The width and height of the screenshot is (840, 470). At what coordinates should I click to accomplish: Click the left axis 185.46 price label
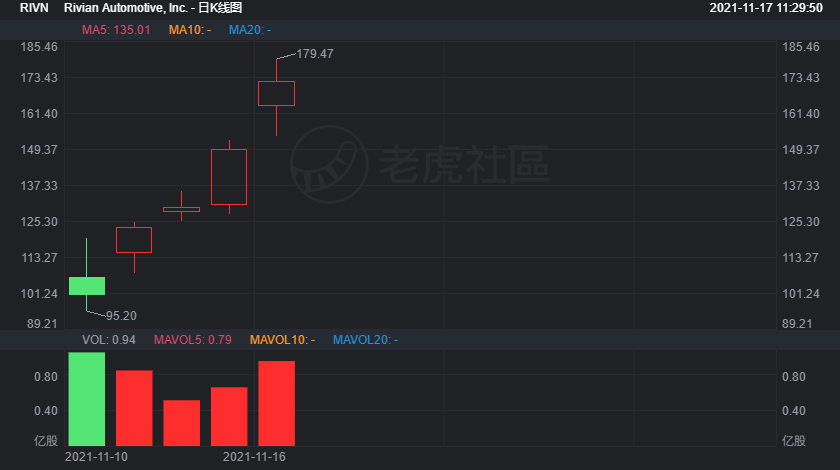tap(39, 47)
